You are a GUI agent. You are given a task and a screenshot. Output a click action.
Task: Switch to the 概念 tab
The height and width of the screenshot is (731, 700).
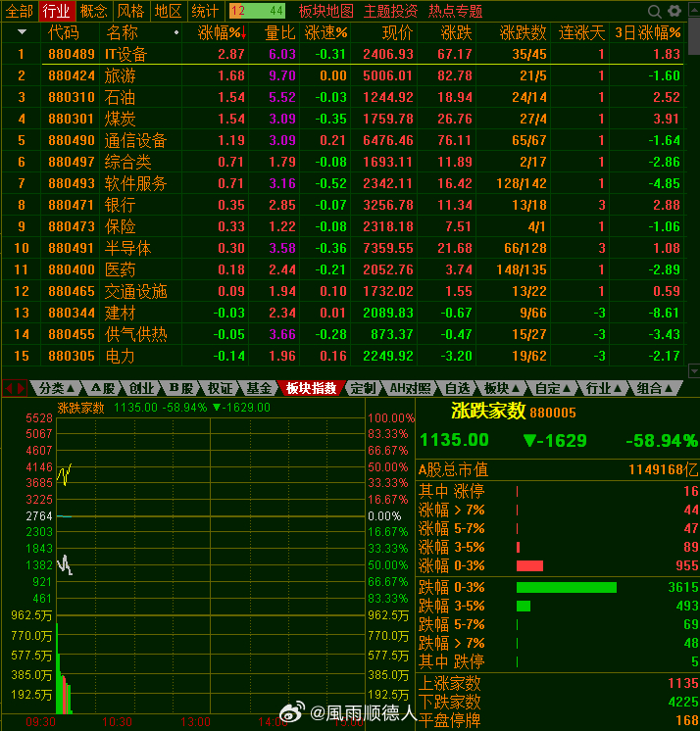pos(93,11)
